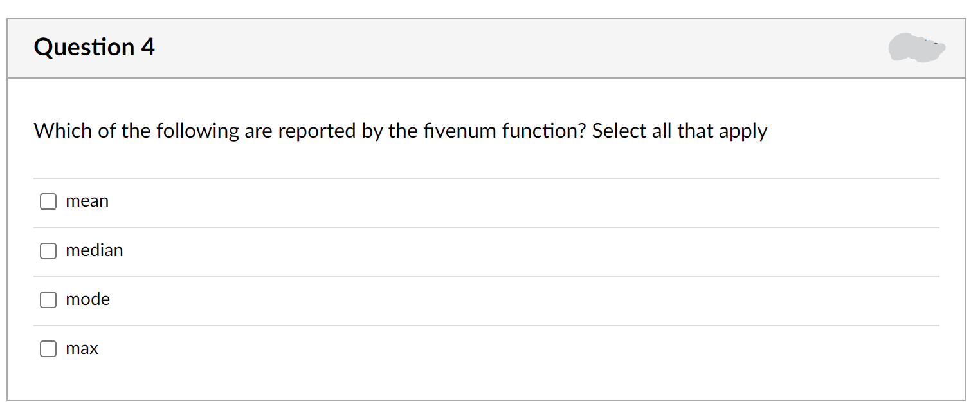Toggle the last answer choice on
The width and height of the screenshot is (980, 417).
coord(48,349)
